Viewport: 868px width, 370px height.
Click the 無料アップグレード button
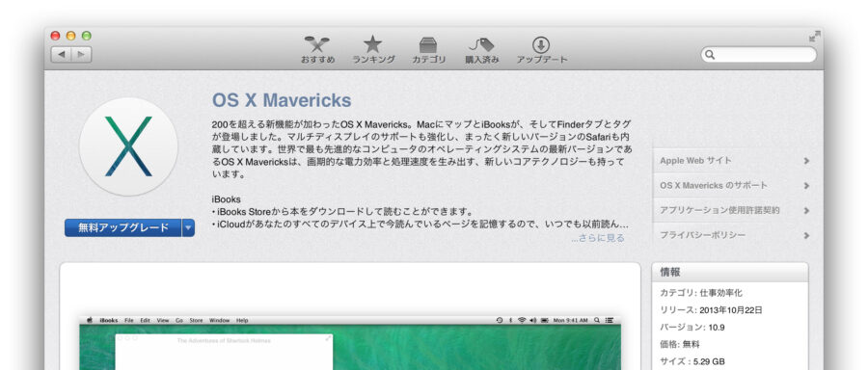[x=122, y=227]
